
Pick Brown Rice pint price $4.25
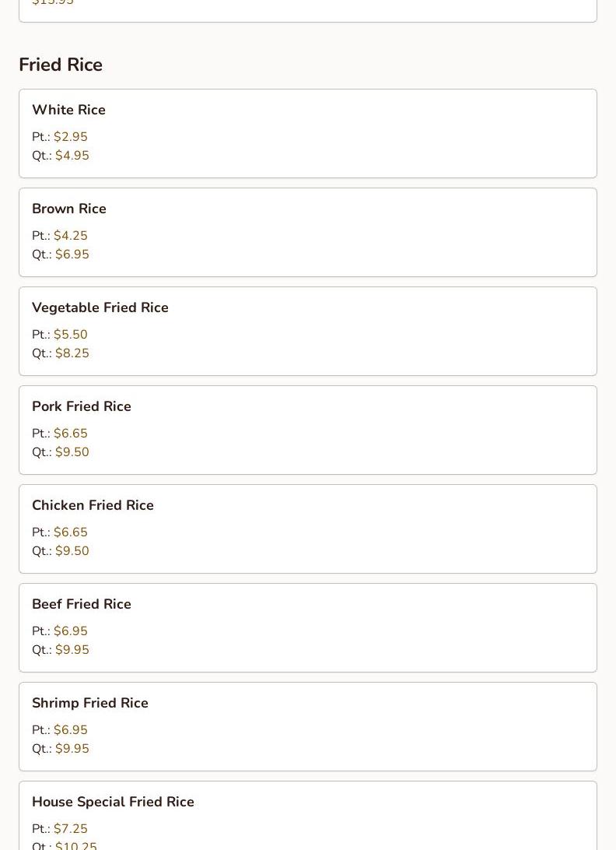[x=71, y=236]
